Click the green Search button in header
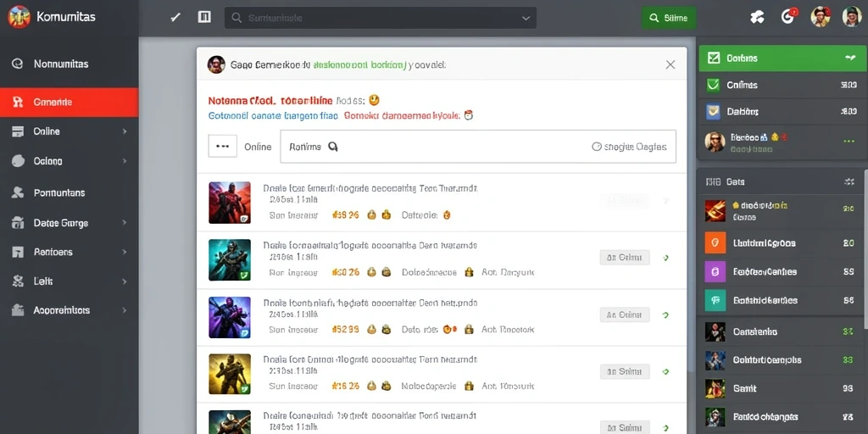The width and height of the screenshot is (868, 434). (669, 18)
